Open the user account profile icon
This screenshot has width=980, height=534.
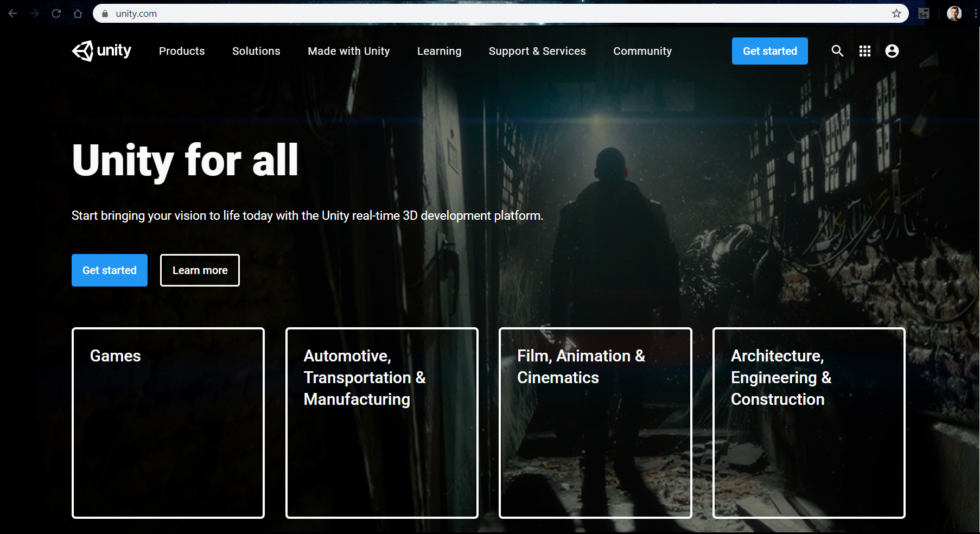[892, 51]
